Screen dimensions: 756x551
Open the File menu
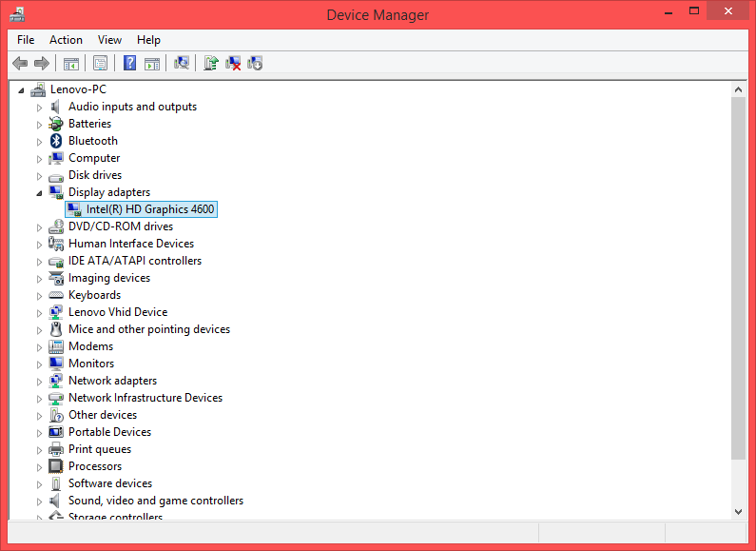point(26,40)
